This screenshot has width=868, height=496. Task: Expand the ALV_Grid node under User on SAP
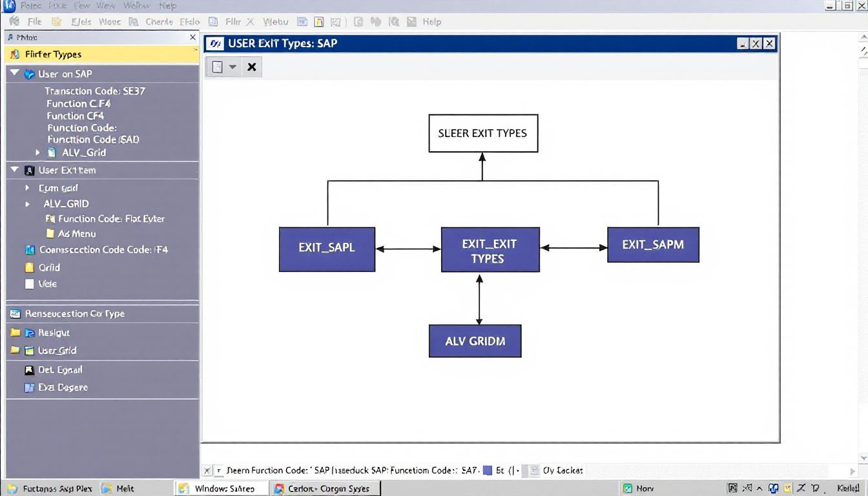point(37,152)
